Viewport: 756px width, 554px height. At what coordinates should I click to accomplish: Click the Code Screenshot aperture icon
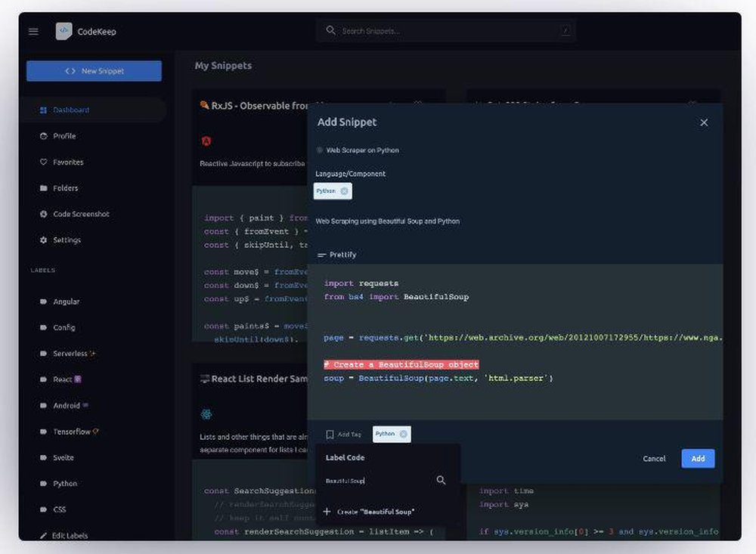(43, 214)
